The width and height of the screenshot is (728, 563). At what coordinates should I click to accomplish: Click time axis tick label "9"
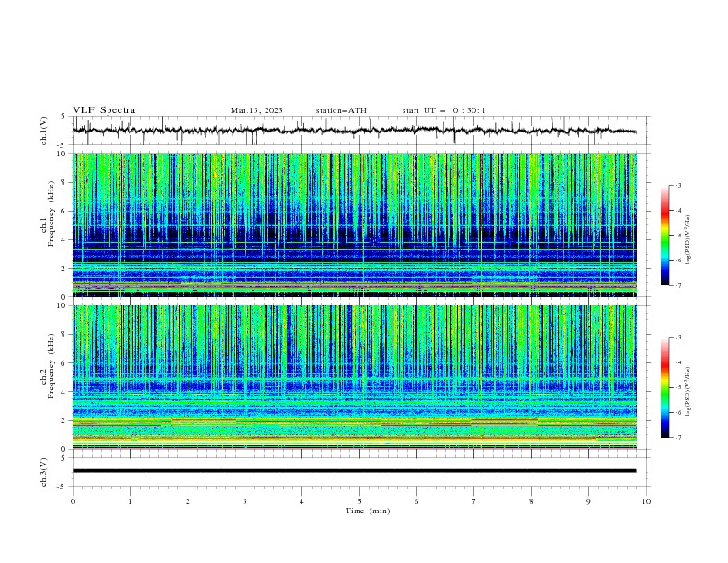coord(588,501)
